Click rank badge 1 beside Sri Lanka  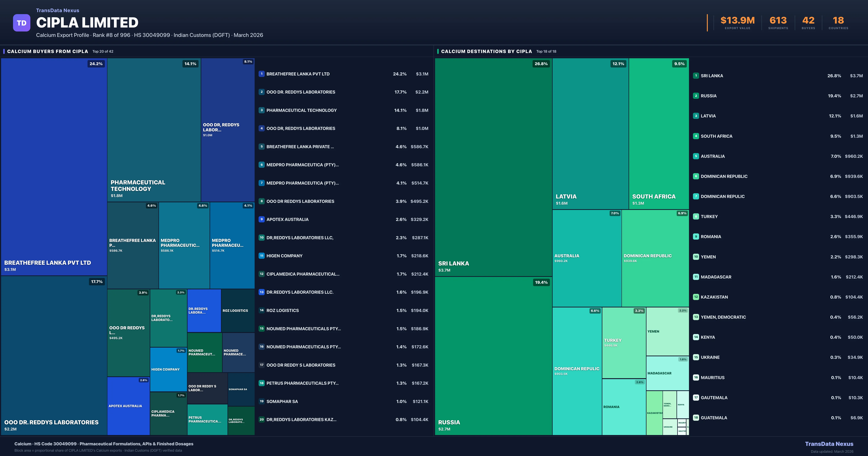click(x=696, y=76)
